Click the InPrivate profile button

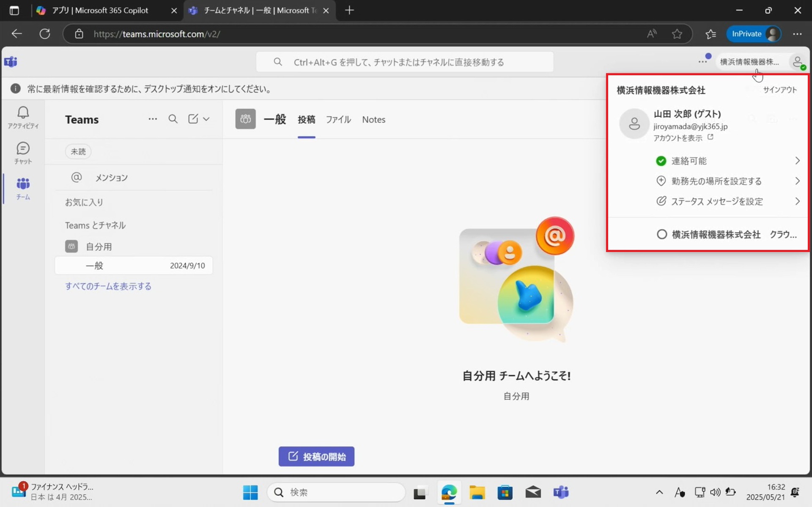coord(754,34)
